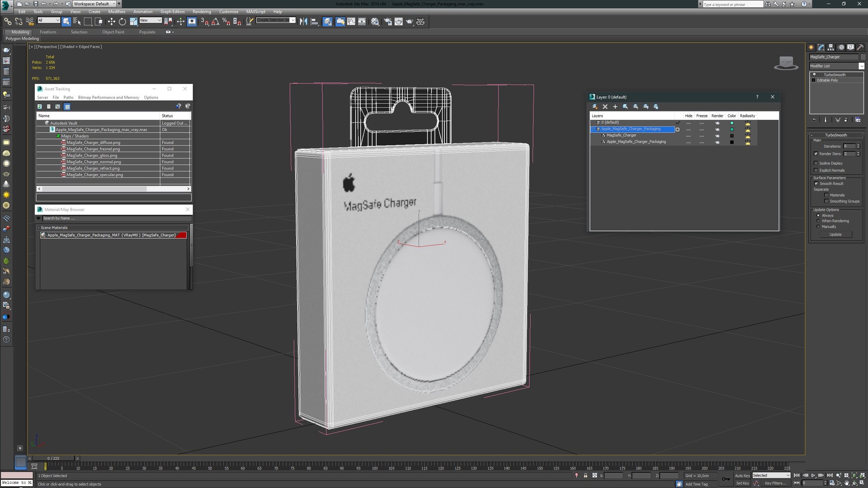Click object color swatch beside name field
Viewport: 868px width, 488px height.
[x=863, y=57]
